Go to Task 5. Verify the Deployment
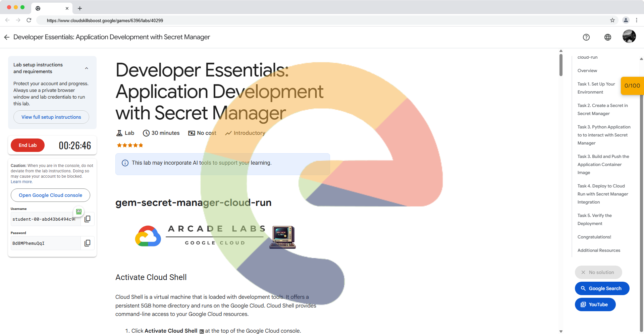Screen dimensions: 644x334 click(594, 220)
